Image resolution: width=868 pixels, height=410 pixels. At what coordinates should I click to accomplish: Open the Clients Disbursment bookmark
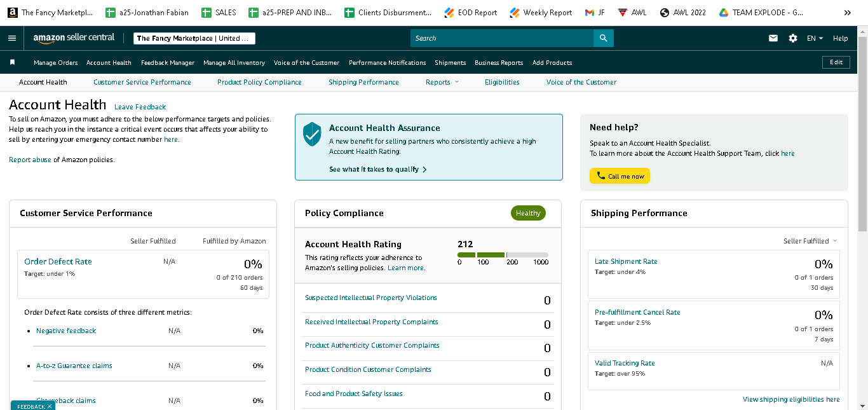(x=388, y=13)
